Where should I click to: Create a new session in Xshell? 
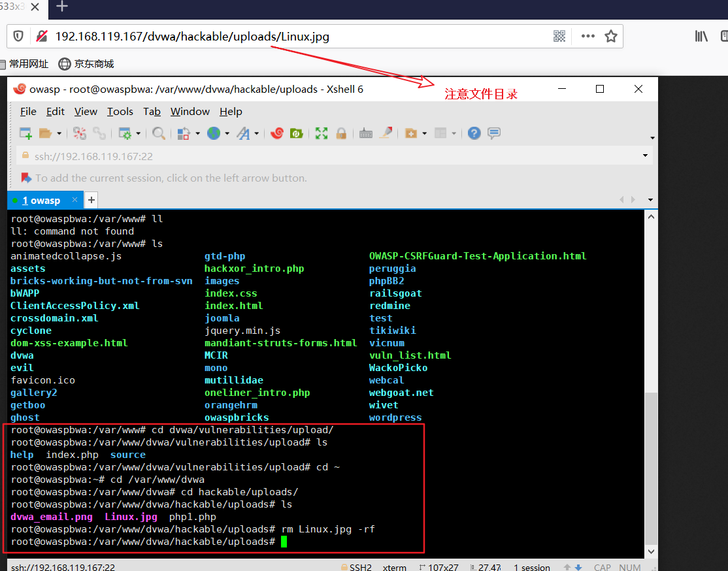pos(25,133)
